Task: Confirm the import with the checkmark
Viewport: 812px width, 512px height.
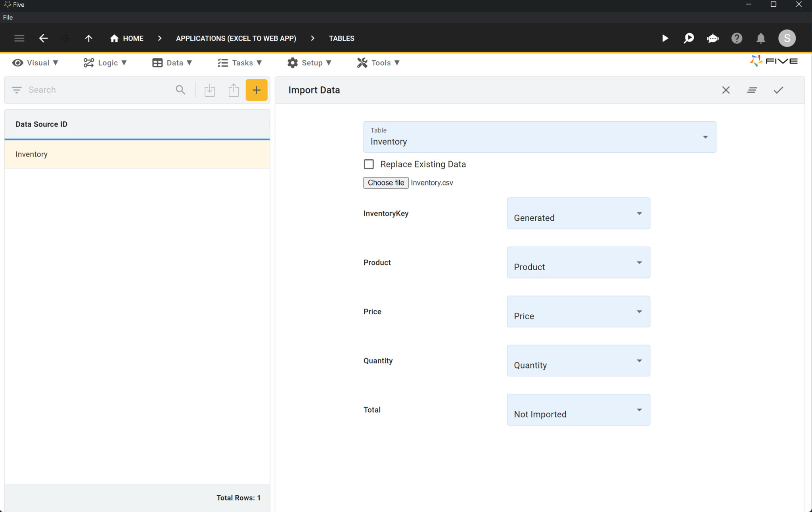Action: coord(778,90)
